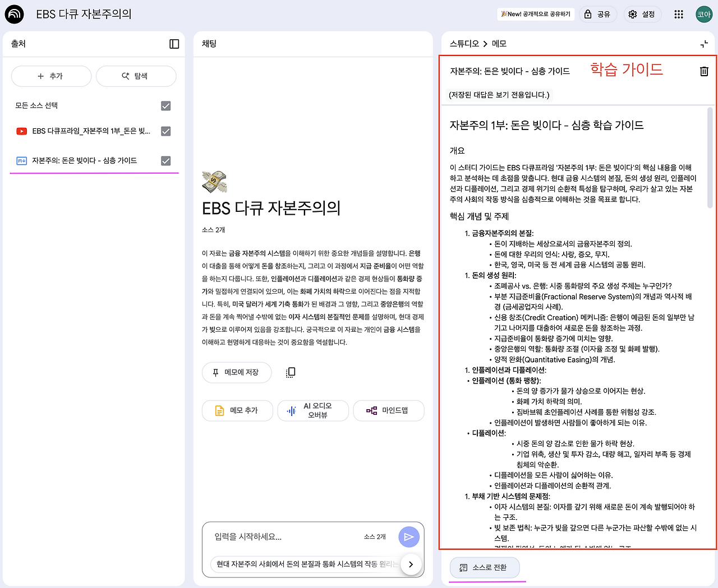This screenshot has height=588, width=718.
Task: Uncheck the 모든 소스 선택 checkbox
Action: (166, 105)
